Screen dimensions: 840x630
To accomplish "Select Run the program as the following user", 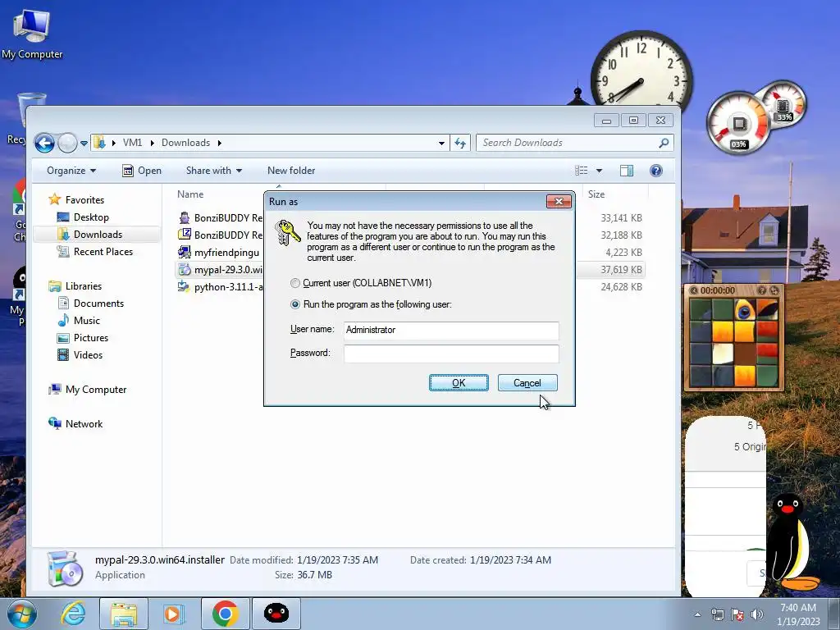I will [294, 304].
